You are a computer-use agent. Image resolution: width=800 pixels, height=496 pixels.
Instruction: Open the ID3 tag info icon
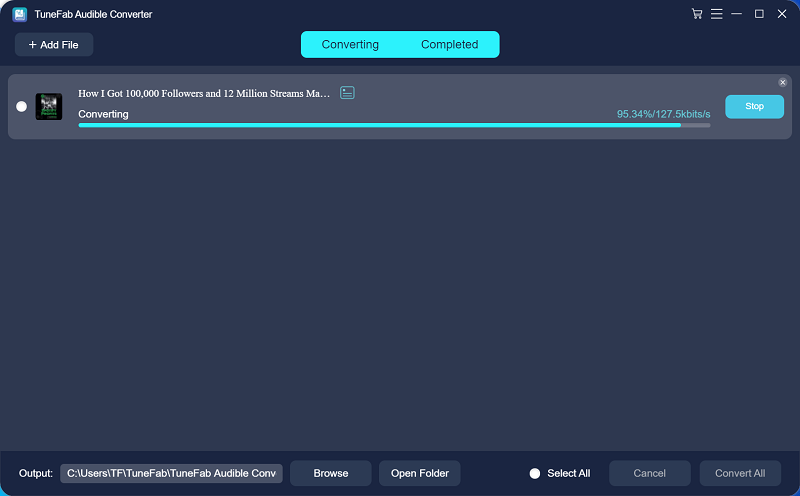click(x=347, y=93)
